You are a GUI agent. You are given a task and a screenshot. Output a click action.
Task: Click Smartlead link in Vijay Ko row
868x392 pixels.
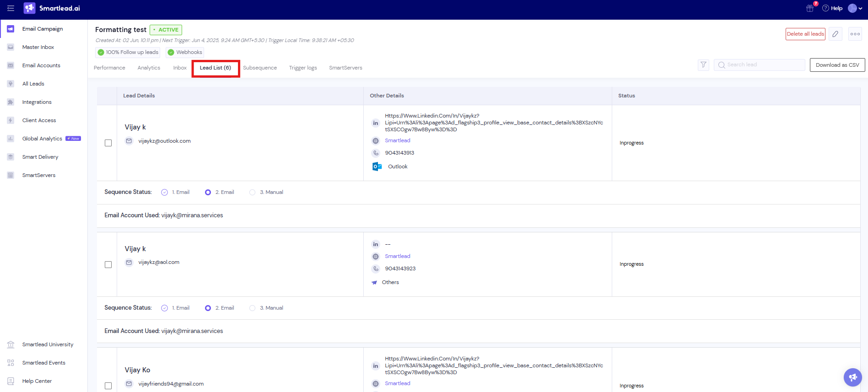pyautogui.click(x=397, y=383)
